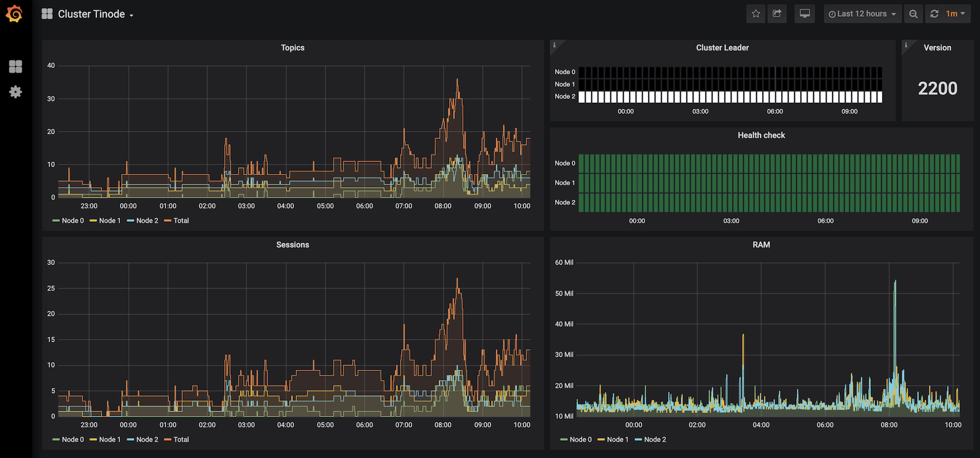Click the 60 Mil axis label in RAM
Screen dimensions: 980x458
(x=564, y=263)
